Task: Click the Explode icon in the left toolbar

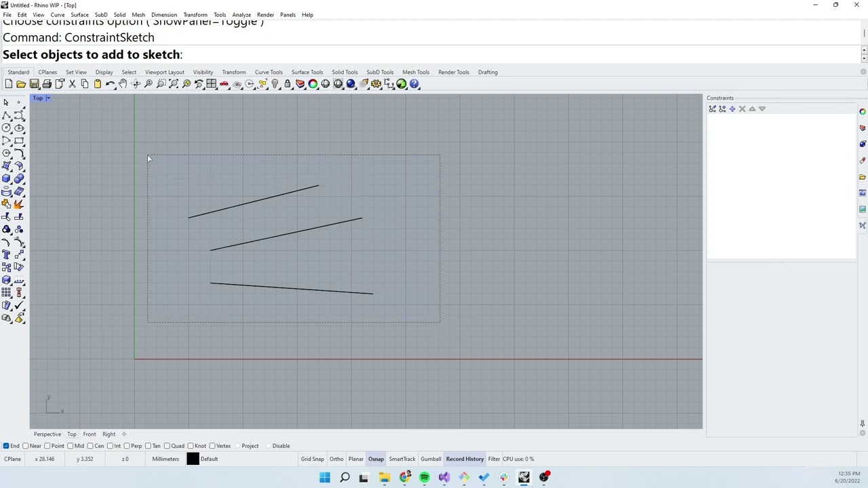Action: tap(19, 205)
